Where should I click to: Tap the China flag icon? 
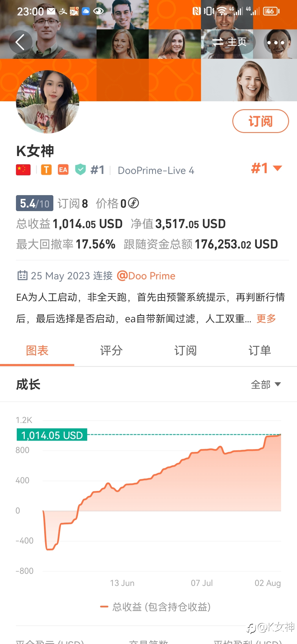click(x=23, y=170)
